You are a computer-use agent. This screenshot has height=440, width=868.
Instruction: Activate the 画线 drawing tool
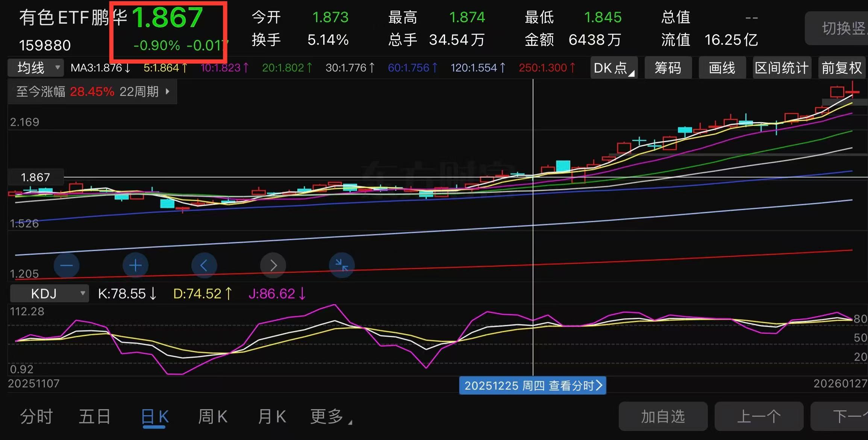(x=722, y=68)
